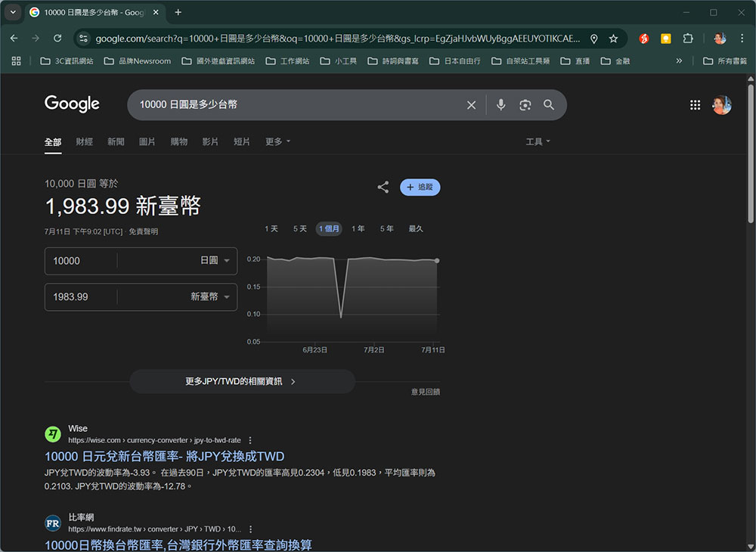Open the red lightning extension icon
756x552 pixels.
643,39
